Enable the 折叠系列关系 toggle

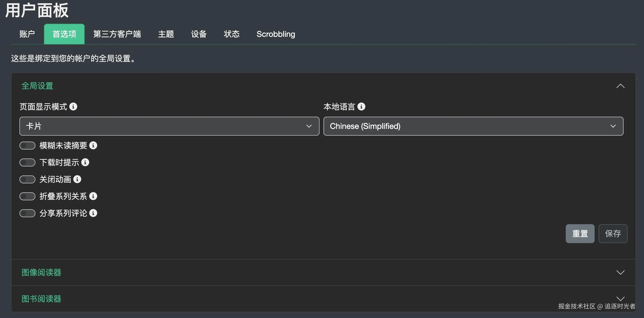[x=27, y=196]
